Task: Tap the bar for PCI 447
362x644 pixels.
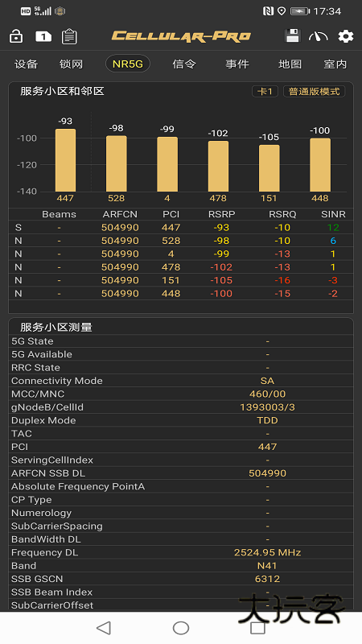Action: (66, 160)
